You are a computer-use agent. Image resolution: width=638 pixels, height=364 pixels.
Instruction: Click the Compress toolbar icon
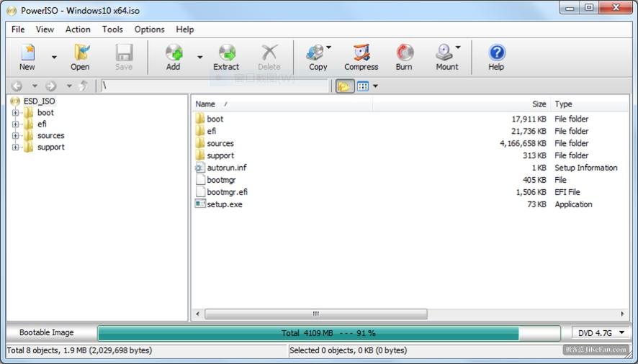(361, 57)
